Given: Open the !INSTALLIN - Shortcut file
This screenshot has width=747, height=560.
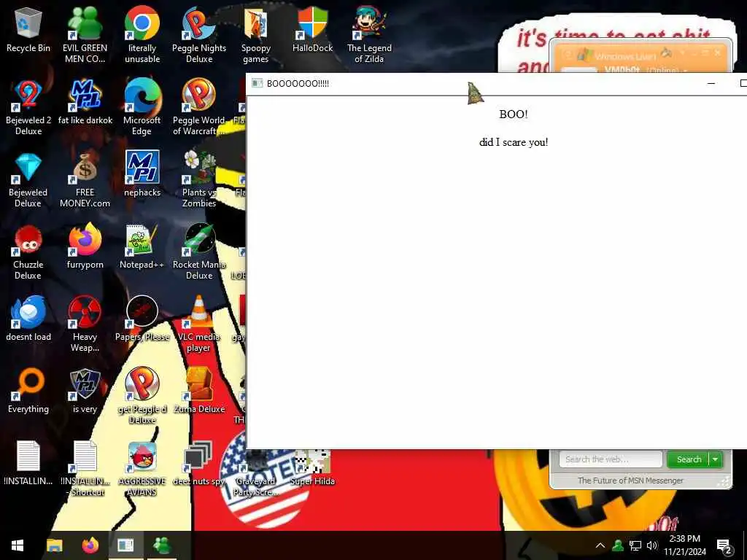Looking at the screenshot, I should 85,470.
